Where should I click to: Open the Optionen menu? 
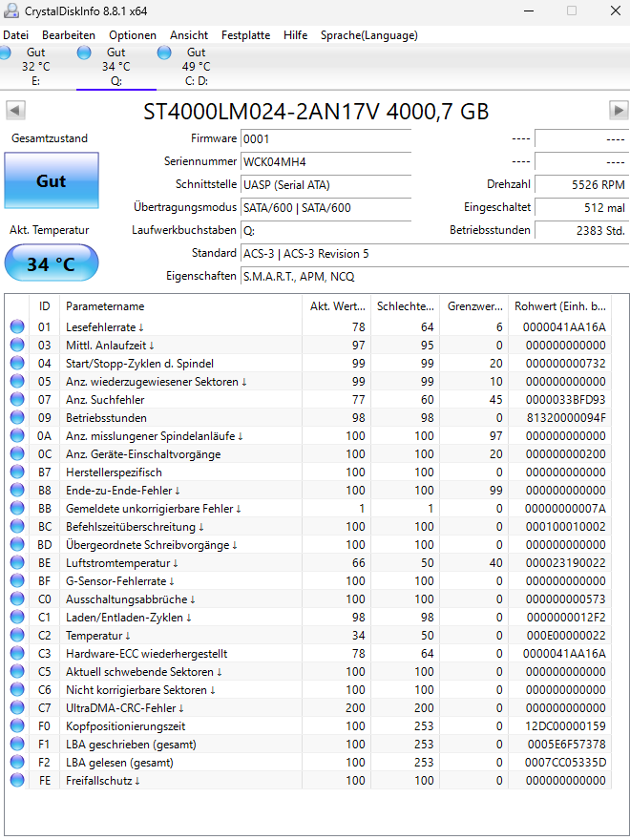click(133, 35)
